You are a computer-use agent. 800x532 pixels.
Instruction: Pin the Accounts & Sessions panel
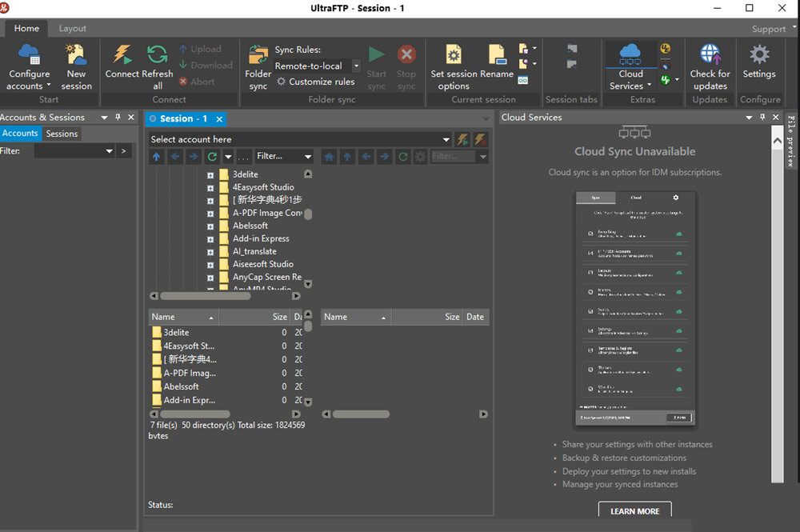click(118, 118)
